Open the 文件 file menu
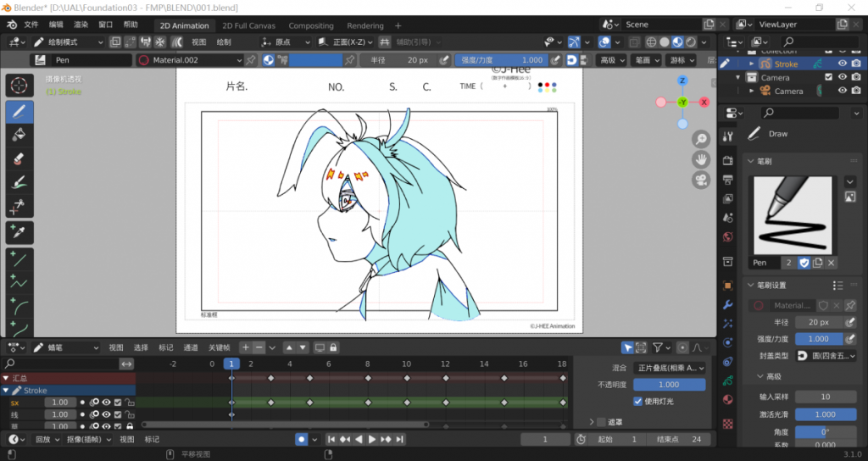The image size is (868, 461). [31, 25]
